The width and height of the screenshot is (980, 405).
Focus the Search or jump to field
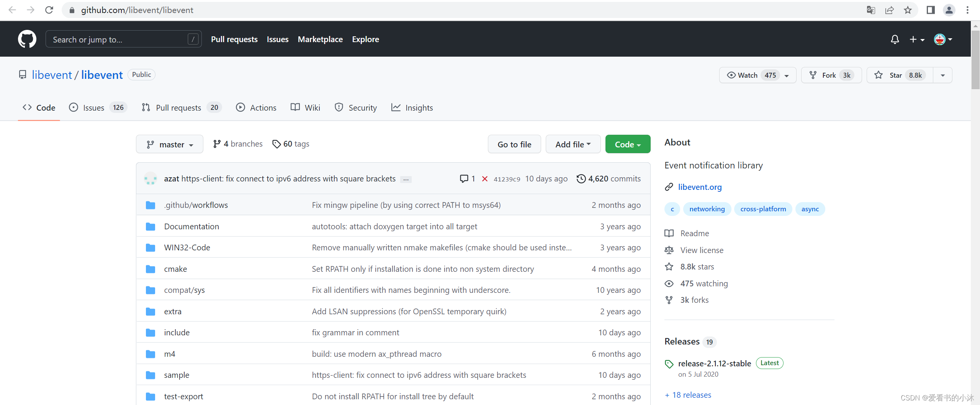point(123,39)
